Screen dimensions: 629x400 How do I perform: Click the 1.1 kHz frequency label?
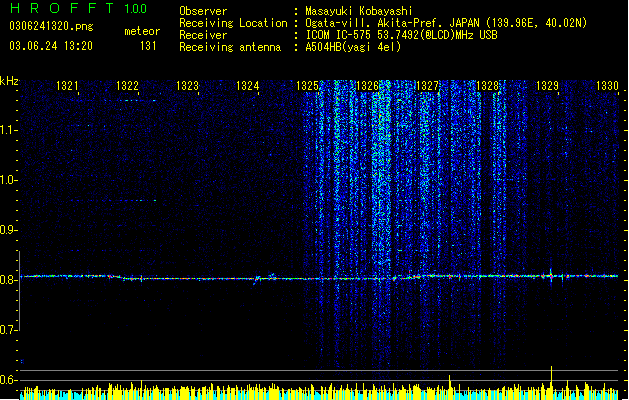[9, 130]
